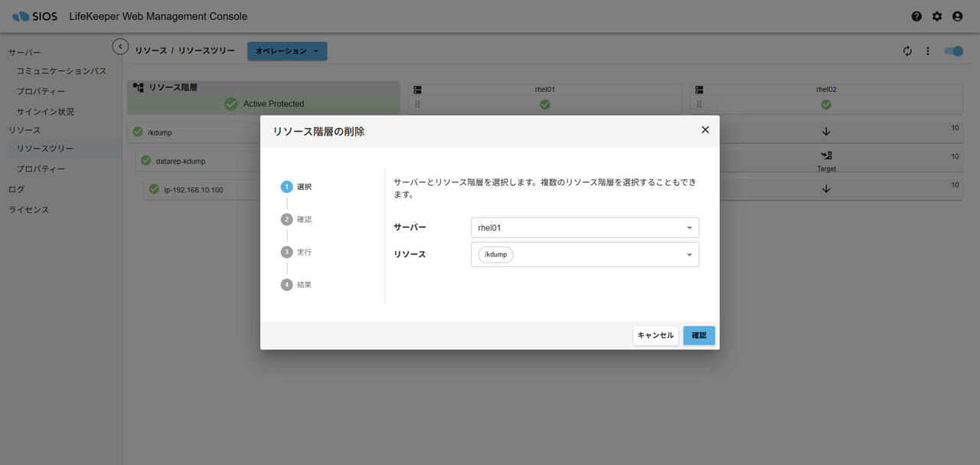Expand the サーバー dropdown showing rhel01

click(x=688, y=228)
